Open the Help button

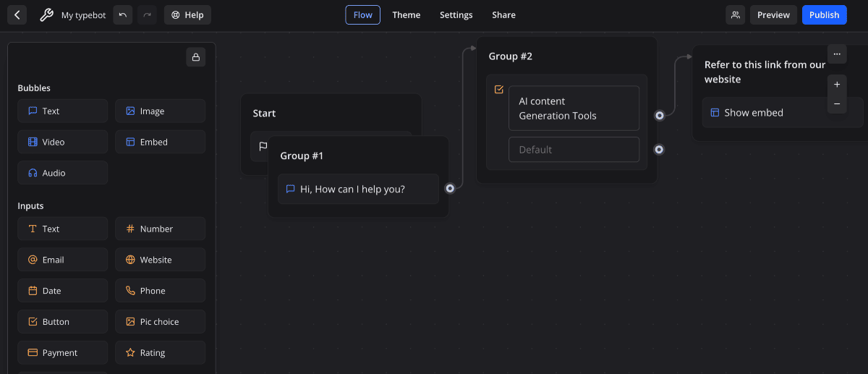(187, 15)
